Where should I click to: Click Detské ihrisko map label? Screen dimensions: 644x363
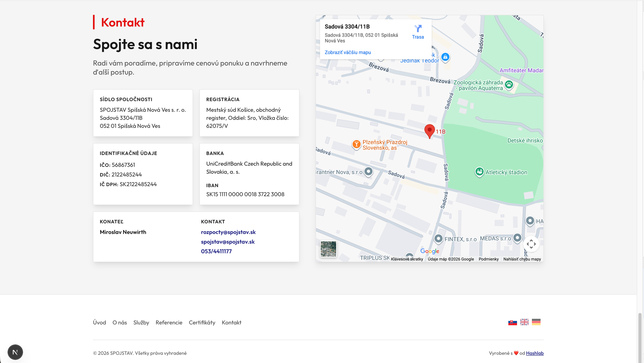click(x=525, y=141)
